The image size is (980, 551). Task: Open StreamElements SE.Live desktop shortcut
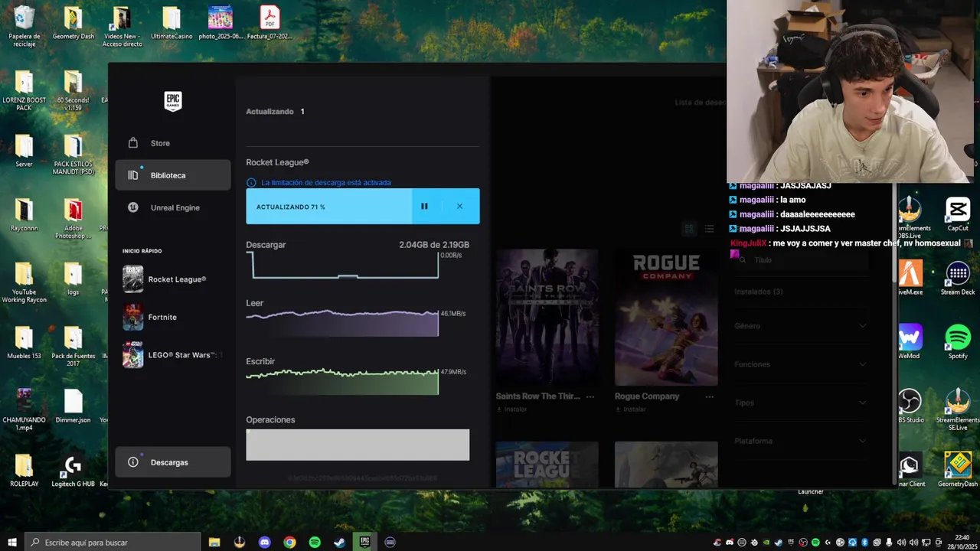pos(958,410)
